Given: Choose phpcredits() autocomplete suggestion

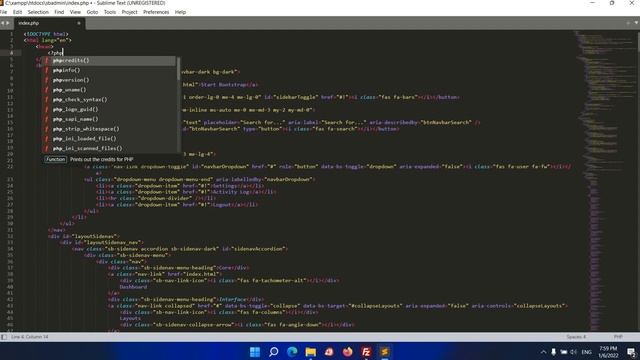Looking at the screenshot, I should click(109, 60).
